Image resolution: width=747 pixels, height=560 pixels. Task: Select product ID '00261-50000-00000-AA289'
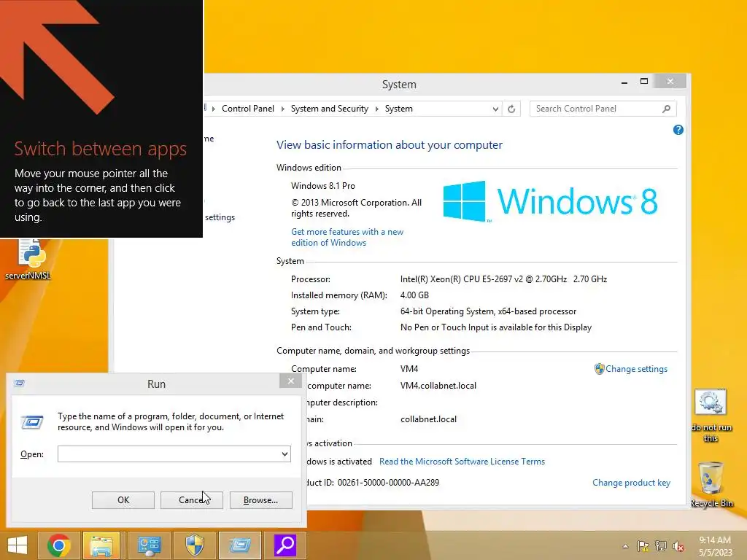coord(388,483)
